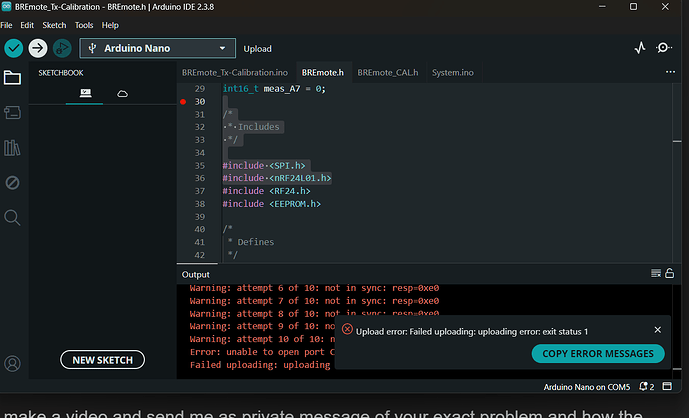Image resolution: width=689 pixels, height=418 pixels.
Task: Click the Output panel title
Action: (196, 274)
